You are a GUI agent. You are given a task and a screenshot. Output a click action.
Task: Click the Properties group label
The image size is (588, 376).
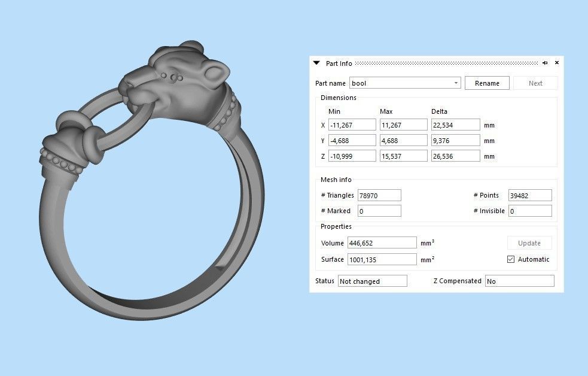(336, 226)
